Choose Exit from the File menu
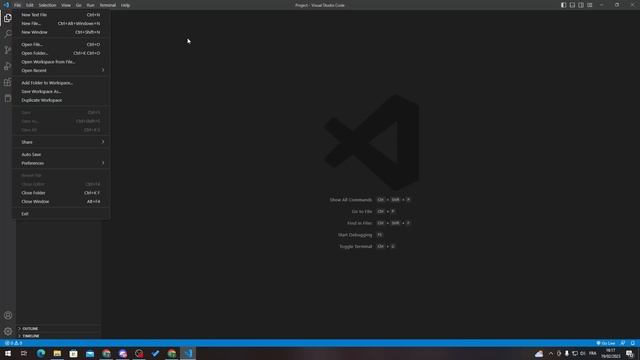 pyautogui.click(x=61, y=214)
